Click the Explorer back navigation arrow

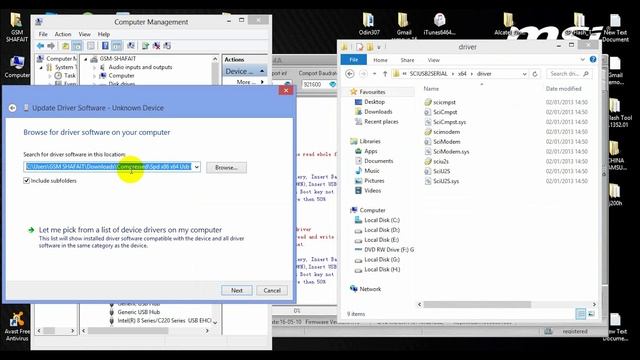coord(350,74)
